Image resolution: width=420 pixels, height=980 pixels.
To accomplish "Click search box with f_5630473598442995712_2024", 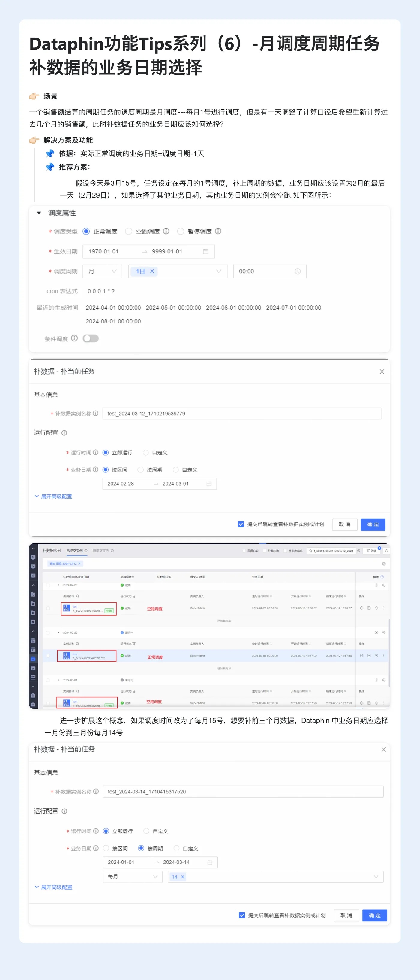I will point(332,551).
